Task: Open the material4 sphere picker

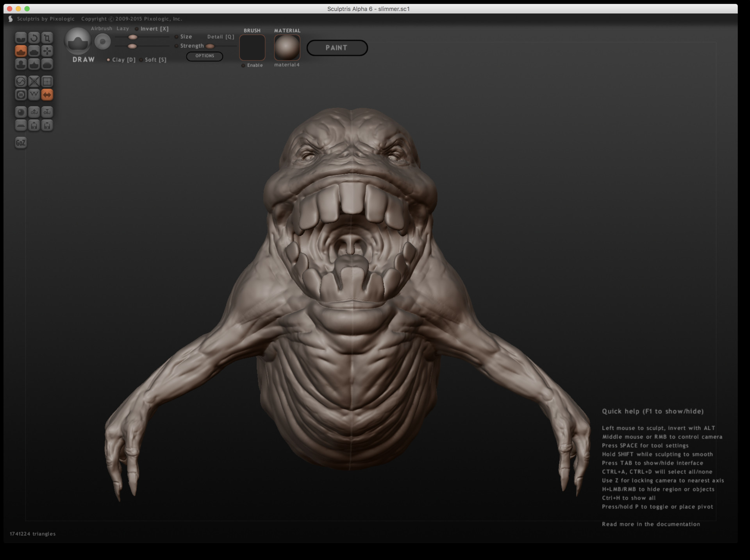Action: [x=287, y=48]
